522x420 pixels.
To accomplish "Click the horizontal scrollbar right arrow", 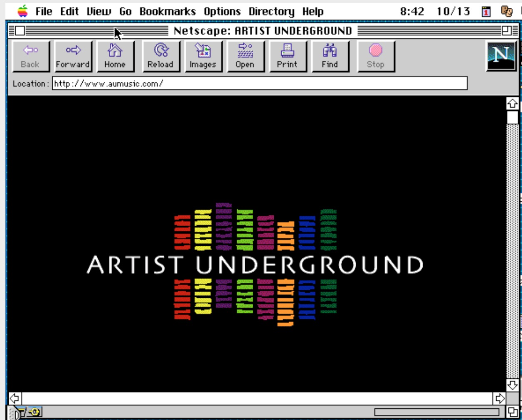I will click(500, 398).
